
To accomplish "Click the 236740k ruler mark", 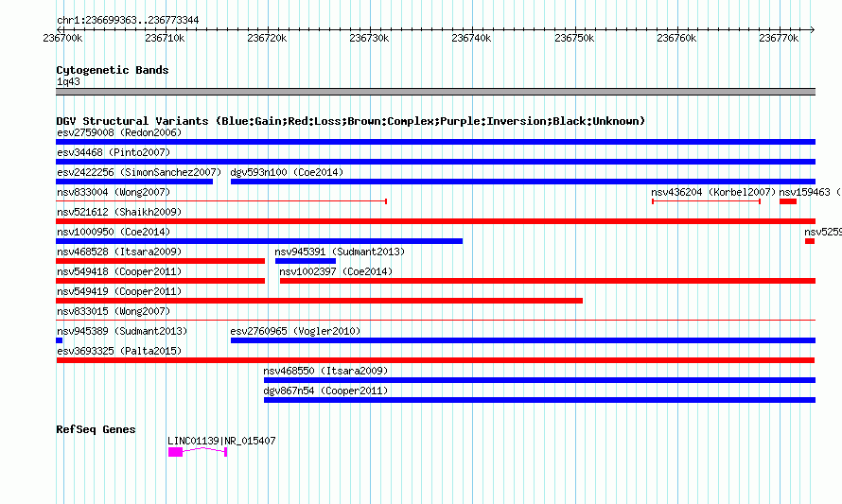I will click(471, 38).
